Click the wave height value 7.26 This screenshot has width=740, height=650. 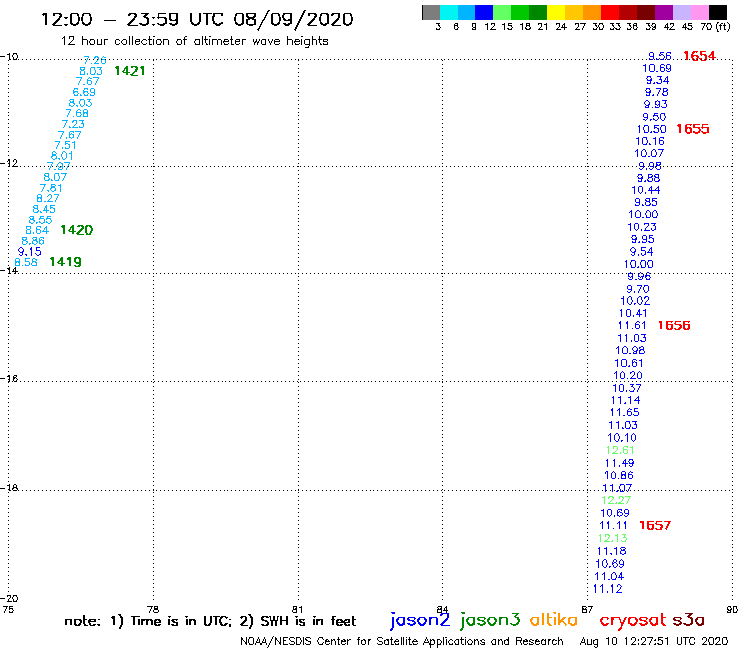[95, 60]
